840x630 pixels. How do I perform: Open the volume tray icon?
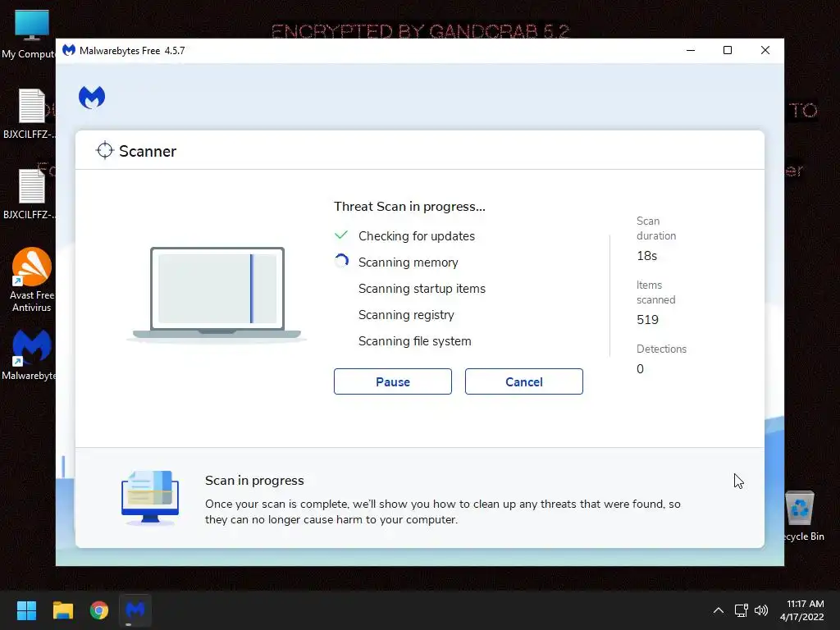760,610
